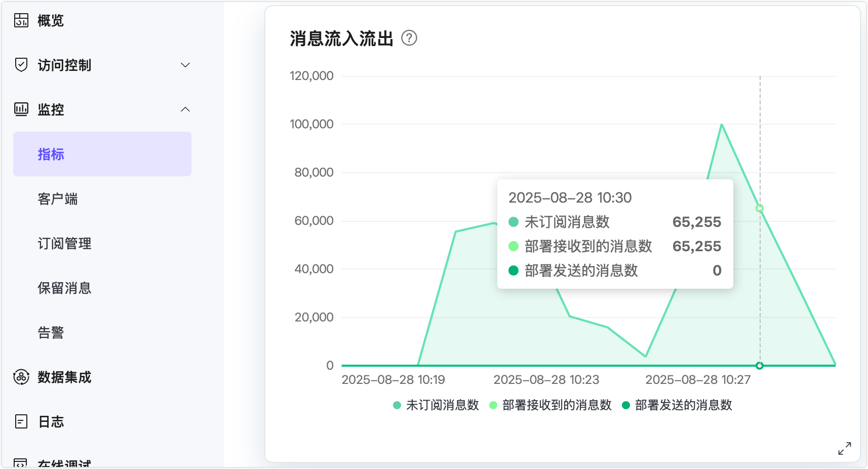Expand chart to fullscreen using the arrows icon
The height and width of the screenshot is (469, 868).
(844, 448)
